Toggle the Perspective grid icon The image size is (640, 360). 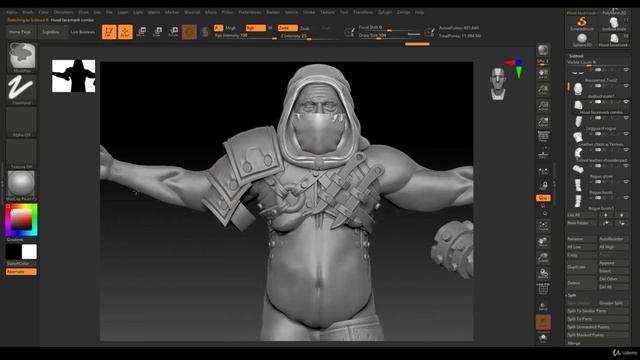[543, 137]
